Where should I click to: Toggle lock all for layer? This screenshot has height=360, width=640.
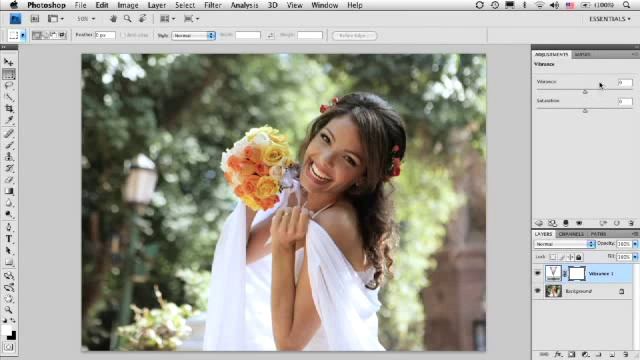[x=578, y=257]
